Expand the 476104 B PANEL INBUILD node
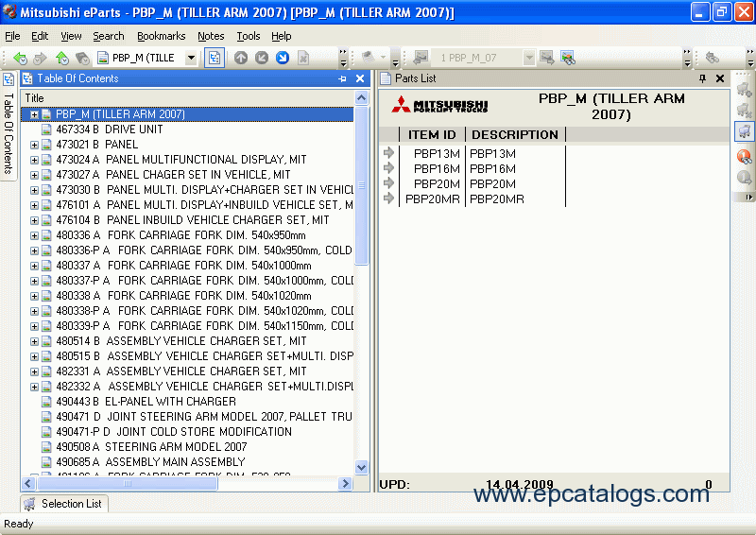 click(x=34, y=220)
